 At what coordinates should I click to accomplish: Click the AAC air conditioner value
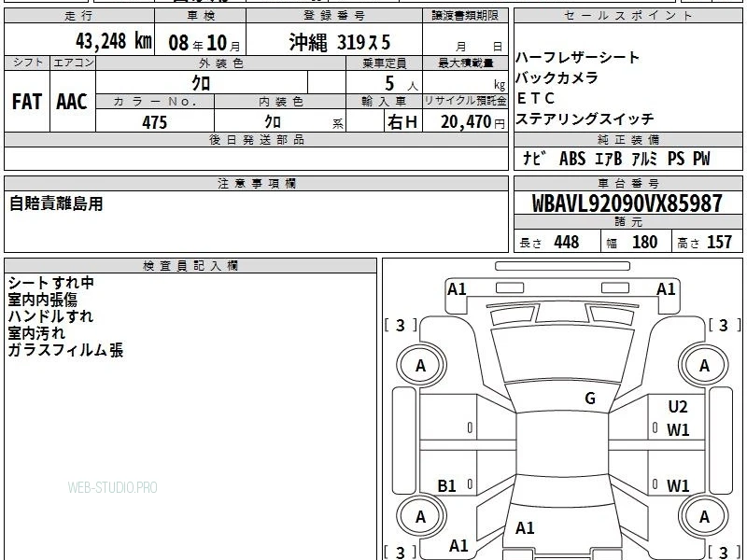72,102
